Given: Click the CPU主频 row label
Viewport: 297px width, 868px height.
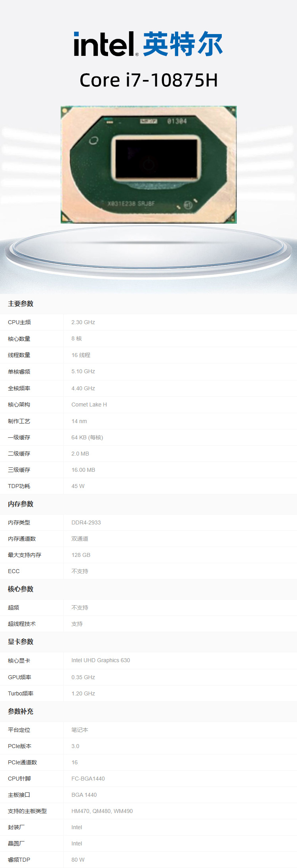Looking at the screenshot, I should [x=19, y=322].
